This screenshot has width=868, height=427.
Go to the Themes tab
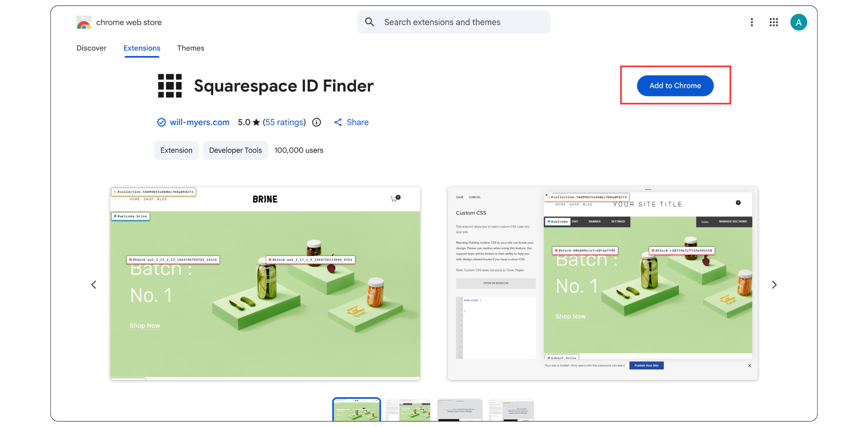pos(191,48)
